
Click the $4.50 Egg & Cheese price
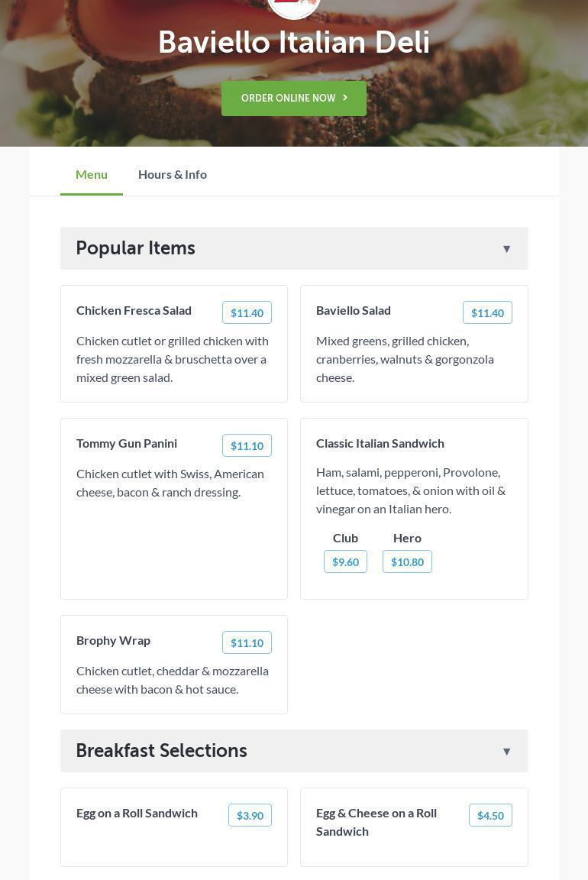[490, 815]
